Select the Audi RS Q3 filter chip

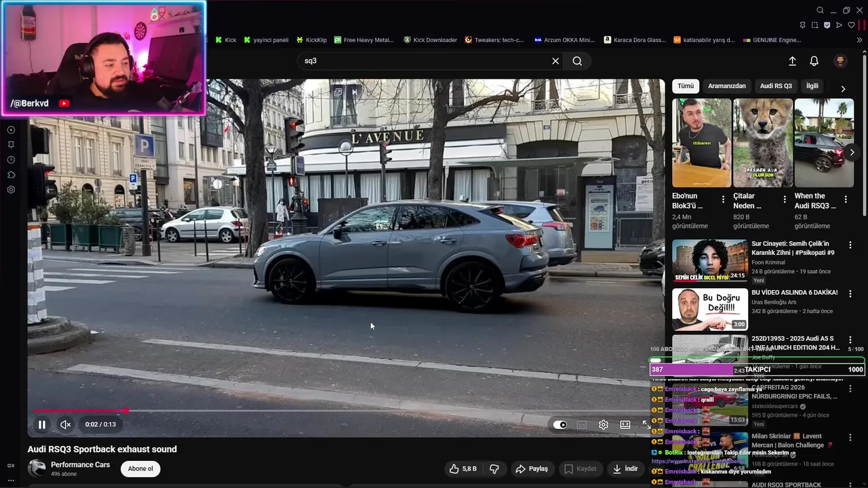point(776,86)
